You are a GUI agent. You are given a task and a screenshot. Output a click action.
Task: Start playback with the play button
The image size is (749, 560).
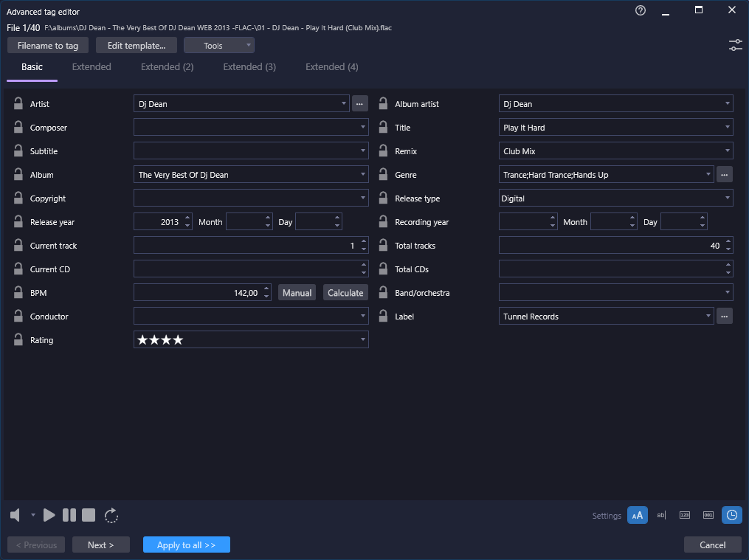click(x=49, y=515)
